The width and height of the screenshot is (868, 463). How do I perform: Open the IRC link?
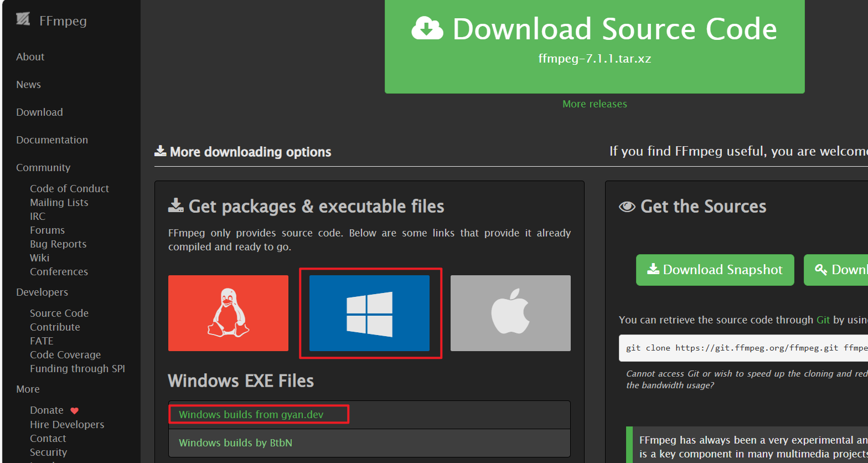point(38,217)
